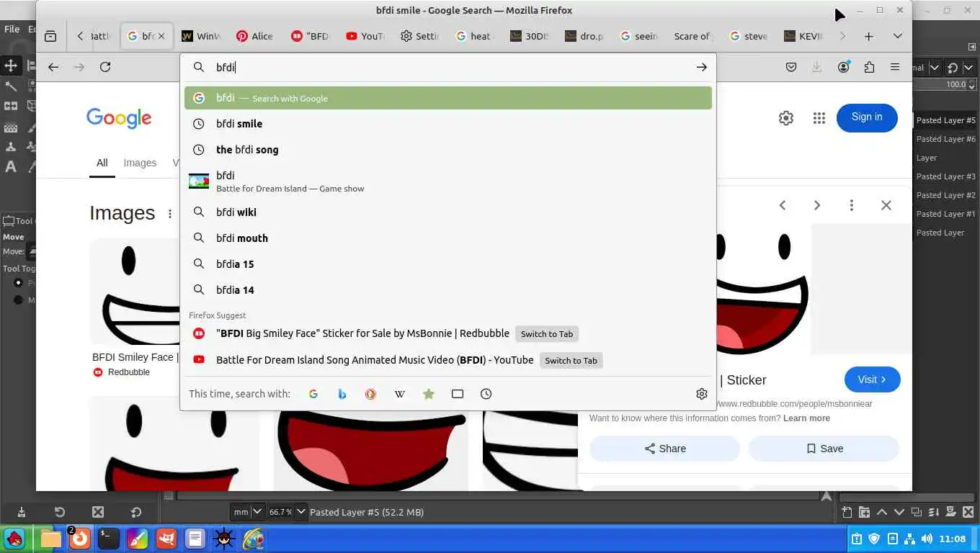Search this time with Bing icon

pos(342,394)
